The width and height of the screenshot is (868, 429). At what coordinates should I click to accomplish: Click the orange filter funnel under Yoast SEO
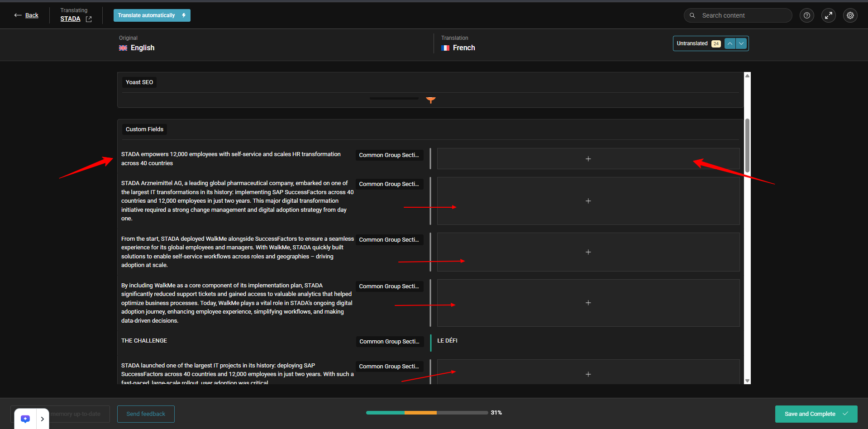[x=430, y=100]
